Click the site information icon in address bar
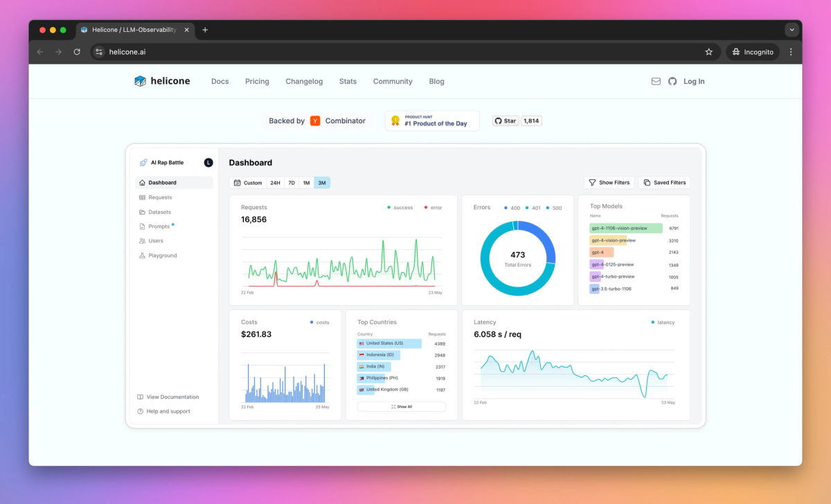831x504 pixels. [x=99, y=52]
